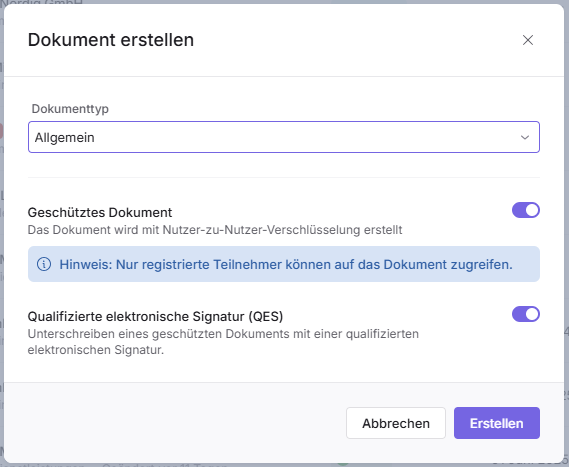Click the blue hint banner background
The height and width of the screenshot is (467, 569).
point(284,264)
